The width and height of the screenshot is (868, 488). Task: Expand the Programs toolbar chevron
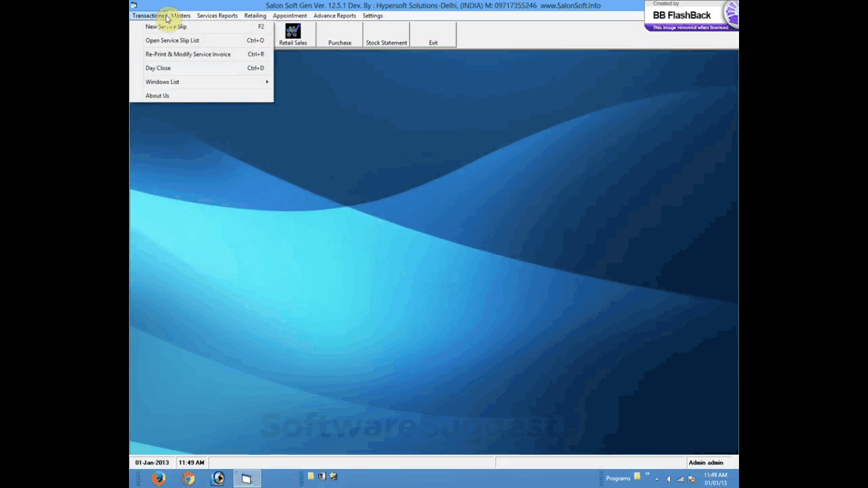point(648,474)
